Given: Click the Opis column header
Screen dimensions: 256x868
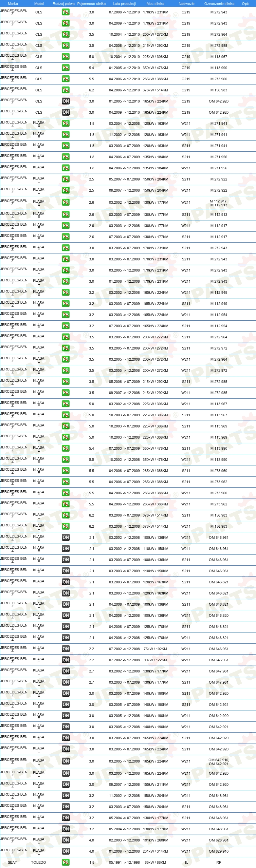Looking at the screenshot, I should coord(246,4).
